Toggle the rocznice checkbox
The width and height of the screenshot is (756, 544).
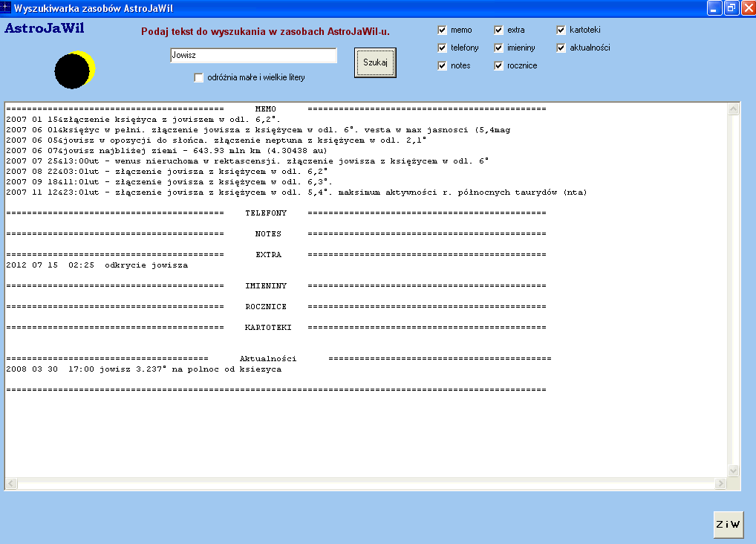(498, 65)
